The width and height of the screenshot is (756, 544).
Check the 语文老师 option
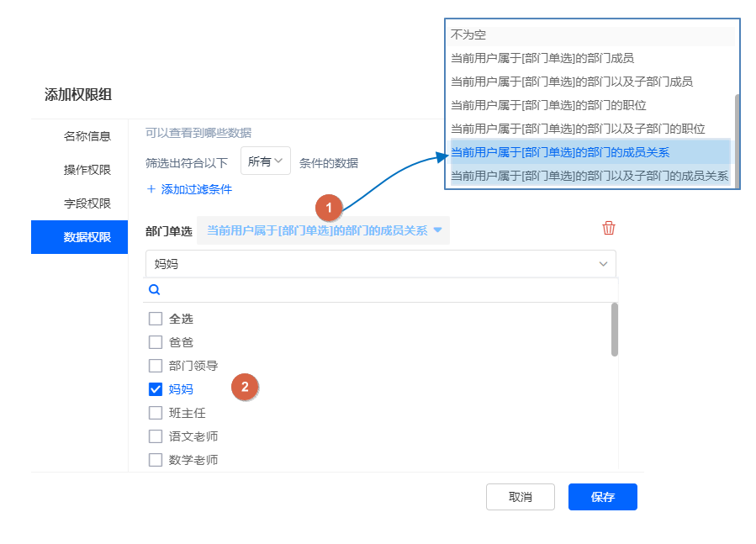155,436
